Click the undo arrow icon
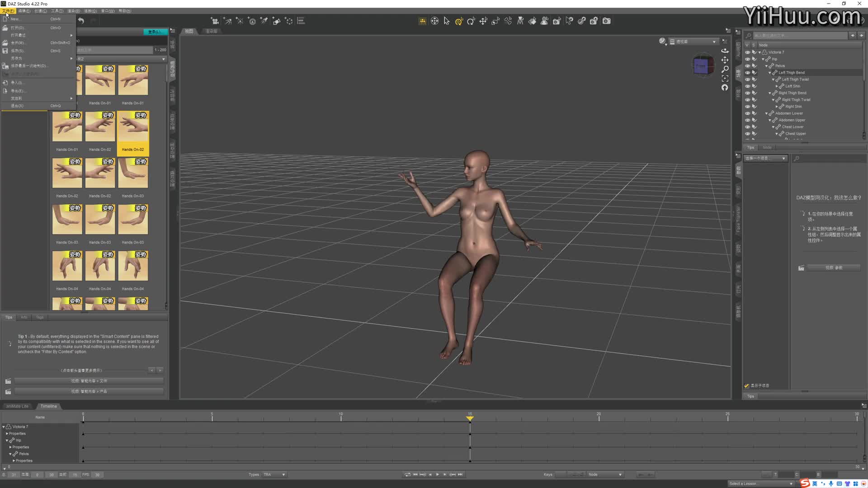868x488 pixels. [x=81, y=21]
